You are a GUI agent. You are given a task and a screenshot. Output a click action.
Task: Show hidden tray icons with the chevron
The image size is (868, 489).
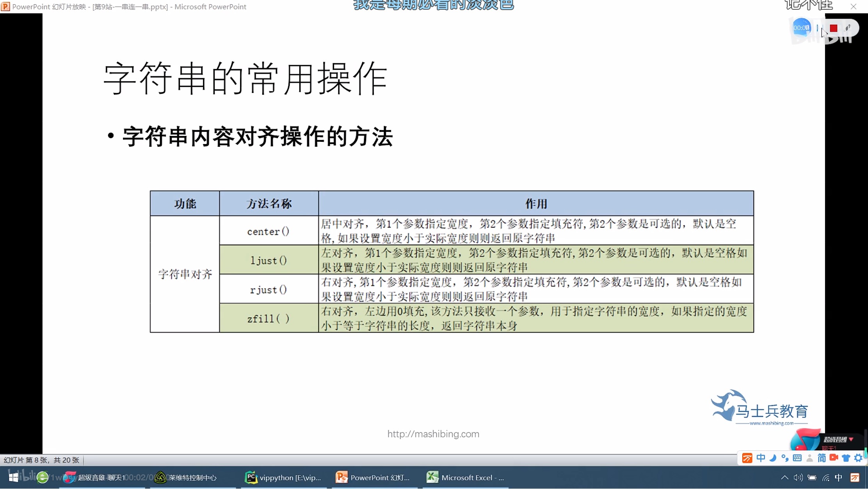pyautogui.click(x=784, y=478)
